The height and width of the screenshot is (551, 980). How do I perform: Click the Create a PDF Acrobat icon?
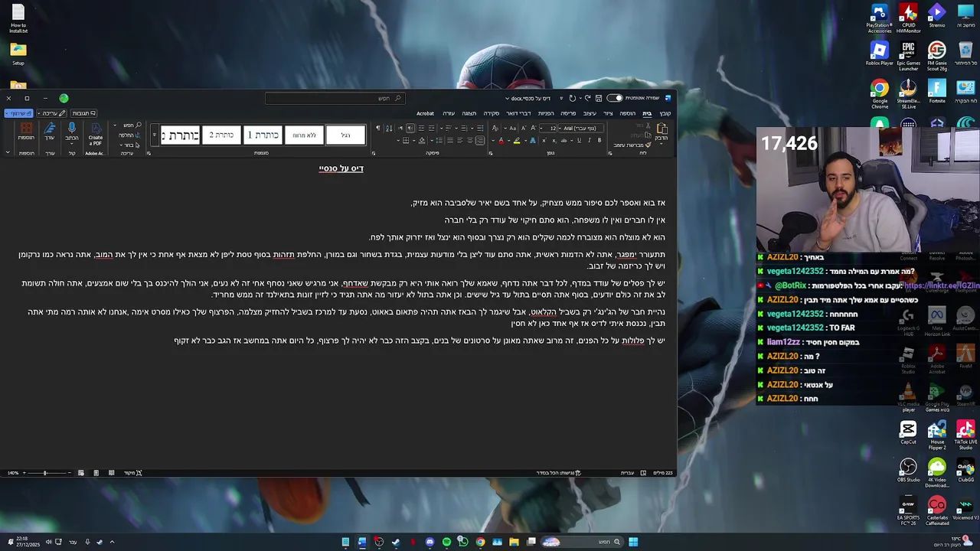[96, 134]
